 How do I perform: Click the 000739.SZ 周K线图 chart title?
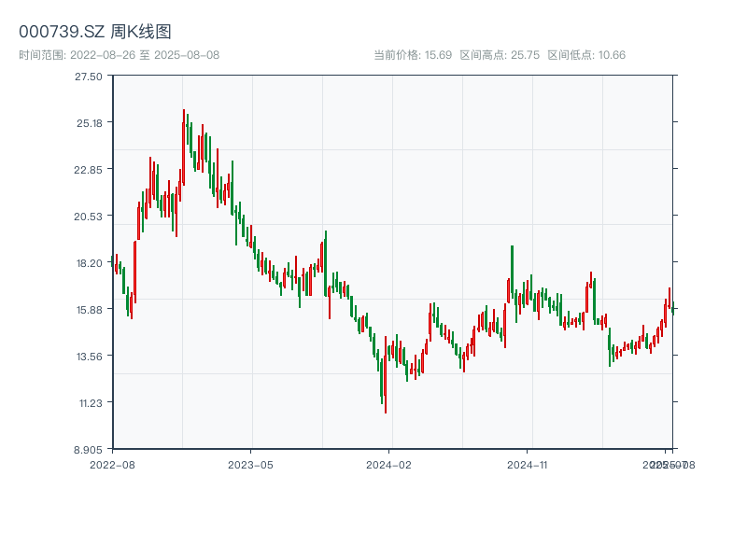coord(95,33)
